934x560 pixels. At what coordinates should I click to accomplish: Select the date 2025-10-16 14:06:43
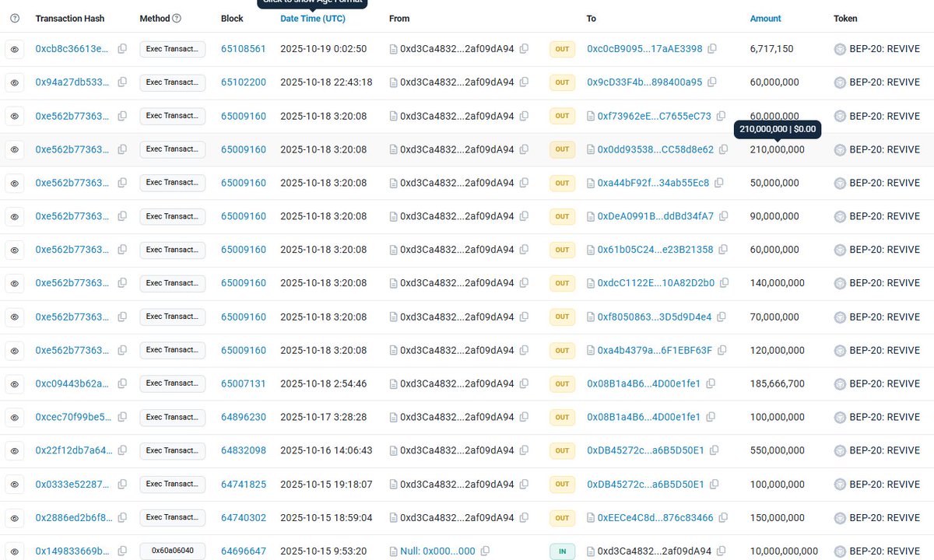(x=326, y=451)
